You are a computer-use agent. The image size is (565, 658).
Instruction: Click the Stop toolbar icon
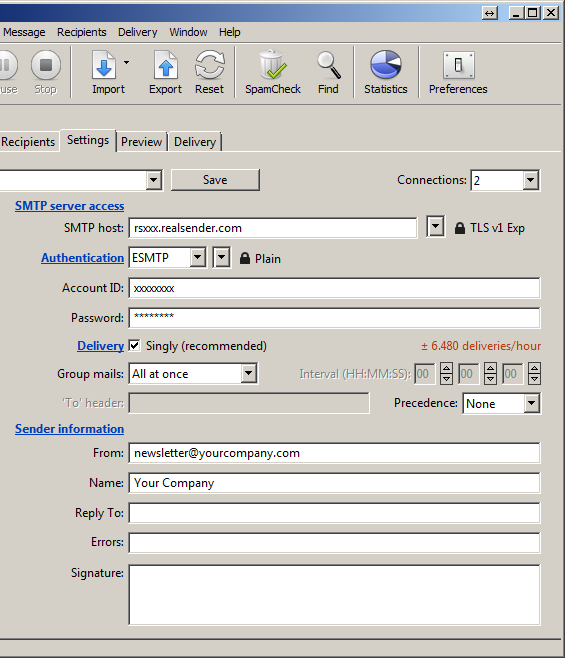[46, 65]
